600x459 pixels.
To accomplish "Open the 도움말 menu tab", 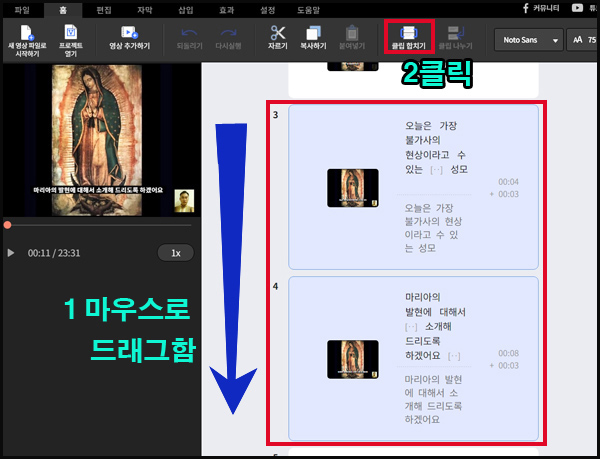I will (308, 10).
